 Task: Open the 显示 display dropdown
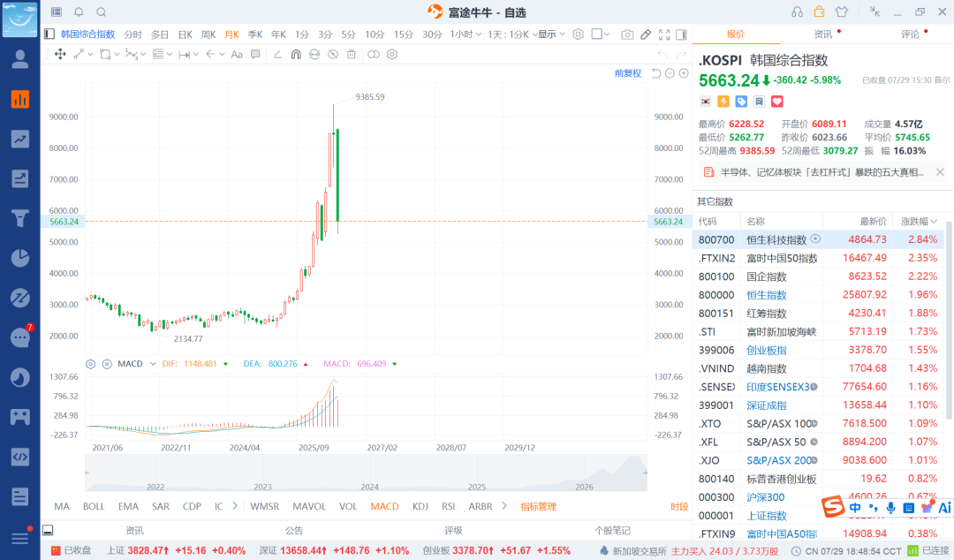551,34
